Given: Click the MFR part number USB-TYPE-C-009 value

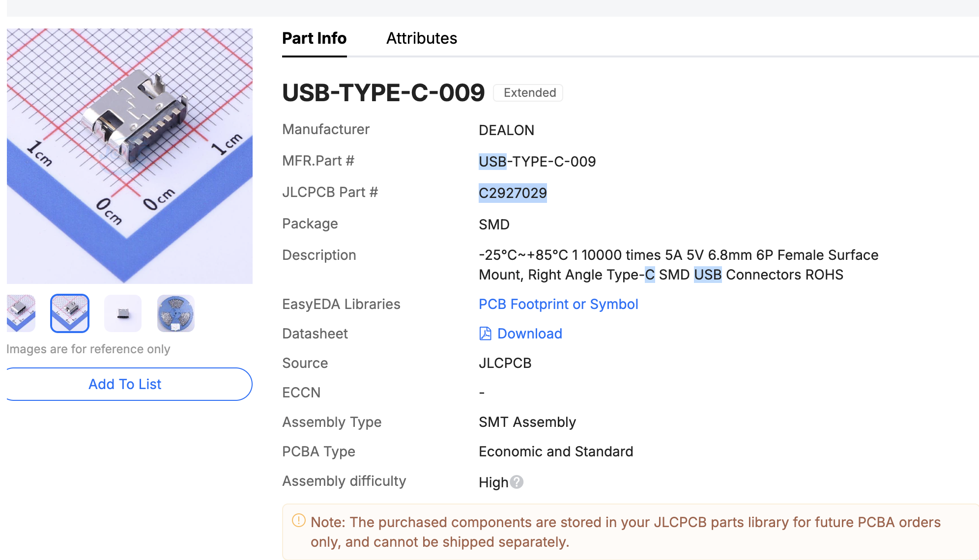Looking at the screenshot, I should (x=537, y=162).
